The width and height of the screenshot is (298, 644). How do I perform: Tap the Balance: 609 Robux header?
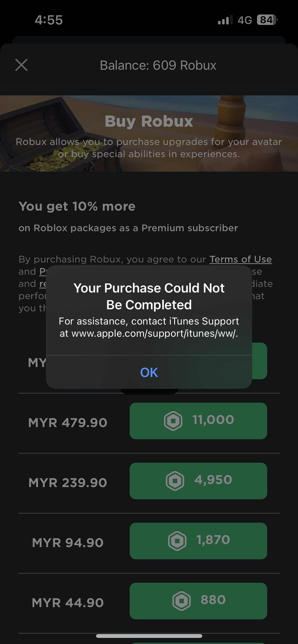(158, 65)
